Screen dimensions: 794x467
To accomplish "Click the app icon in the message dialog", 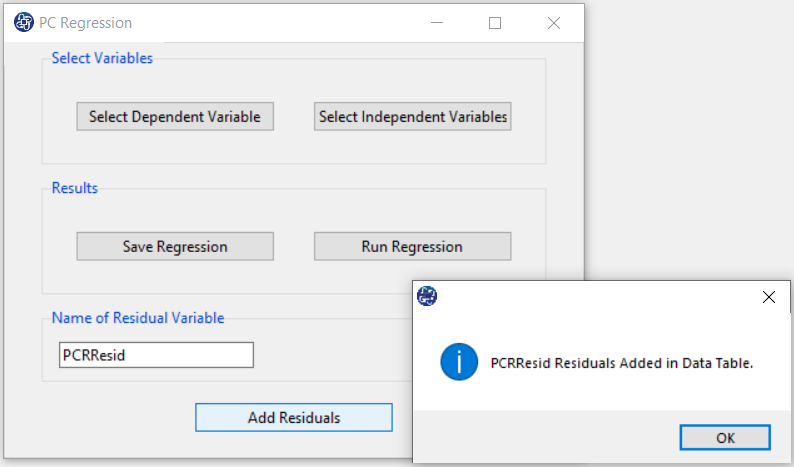I will 427,296.
